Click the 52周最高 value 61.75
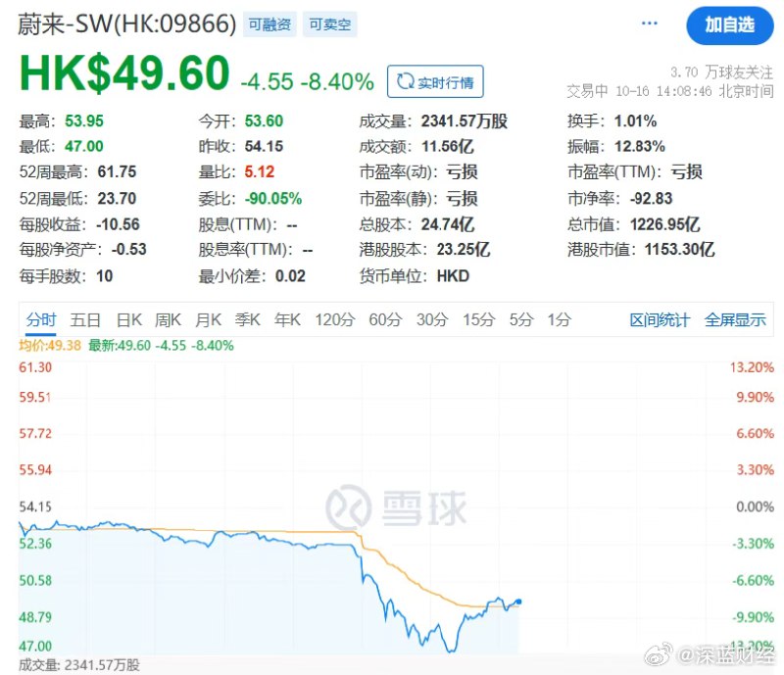Viewport: 784px width, 675px height. pyautogui.click(x=117, y=172)
